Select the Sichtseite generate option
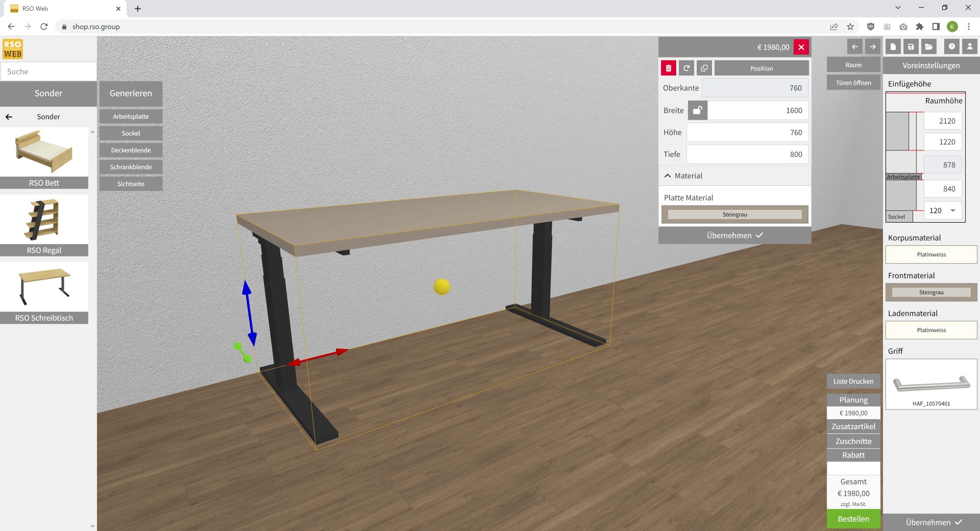 (130, 184)
